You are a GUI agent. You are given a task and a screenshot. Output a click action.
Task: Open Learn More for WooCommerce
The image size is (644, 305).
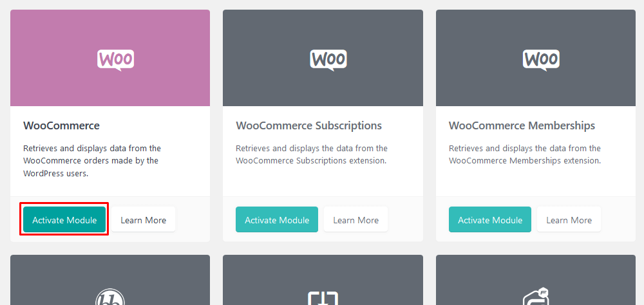click(x=144, y=219)
